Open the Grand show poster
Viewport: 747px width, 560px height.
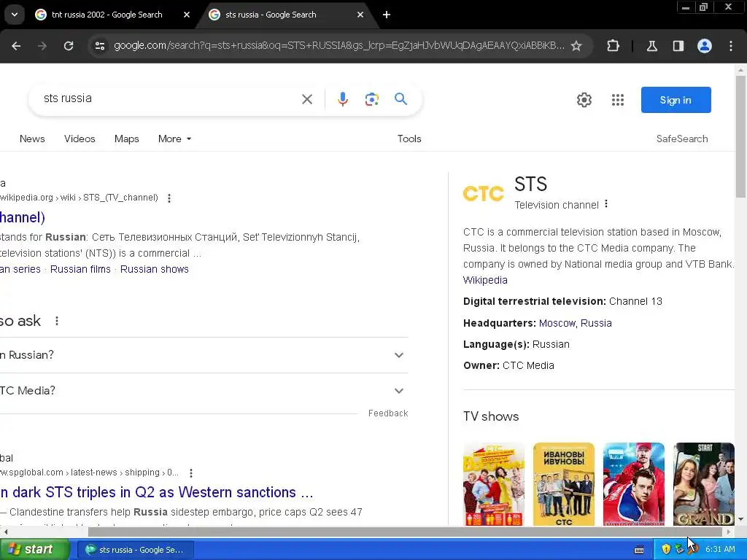pos(704,484)
